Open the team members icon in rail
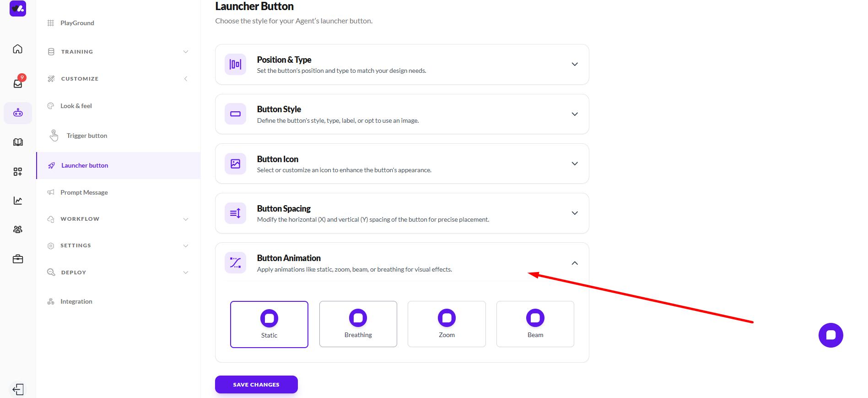This screenshot has height=398, width=868. tap(18, 229)
